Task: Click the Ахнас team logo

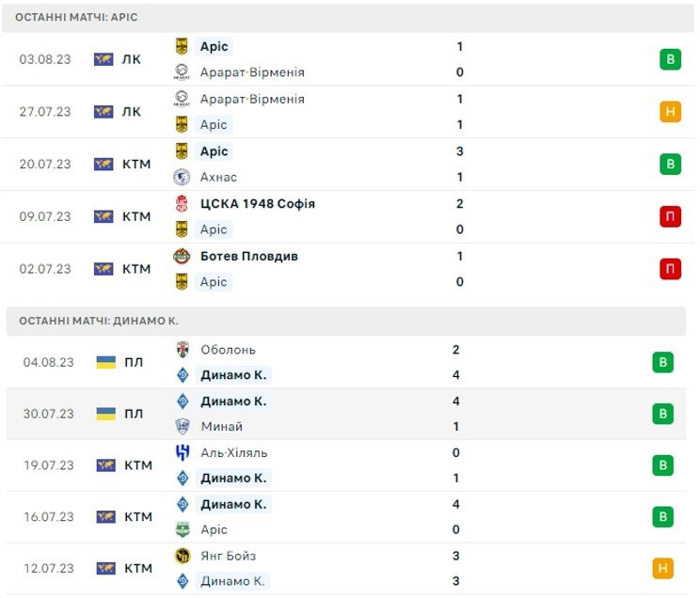Action: (x=182, y=177)
